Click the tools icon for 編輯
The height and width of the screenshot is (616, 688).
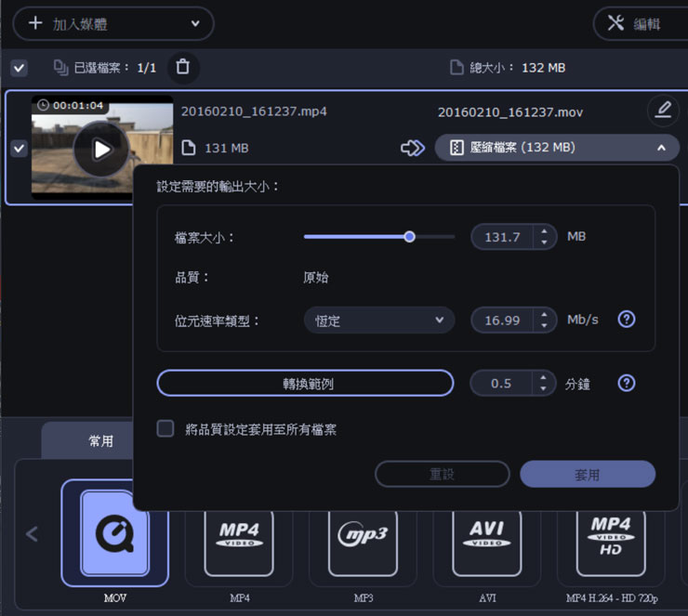[x=615, y=23]
